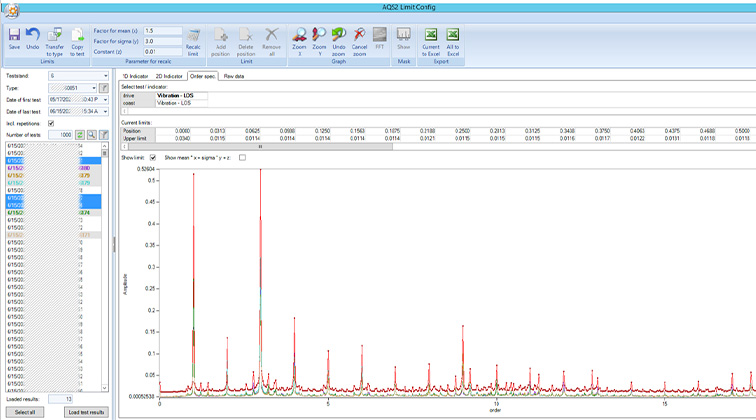Click the magnifier search icon beside Number of tests
Image resolution: width=756 pixels, height=420 pixels.
pos(92,135)
